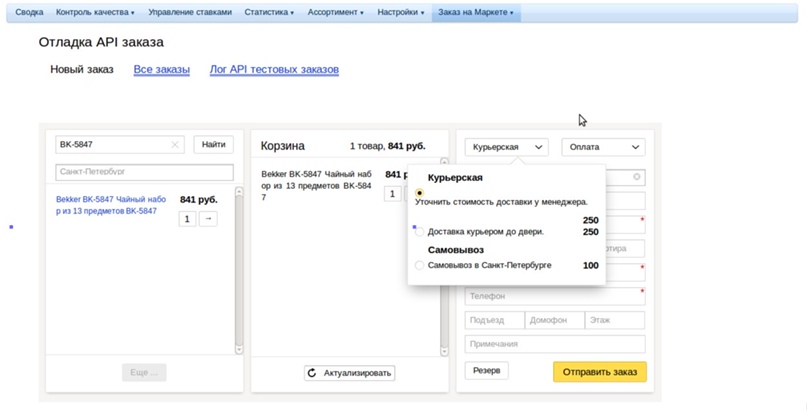This screenshot has height=410, width=807.
Task: Open the Bekker BK-5847 product link
Action: (x=106, y=205)
